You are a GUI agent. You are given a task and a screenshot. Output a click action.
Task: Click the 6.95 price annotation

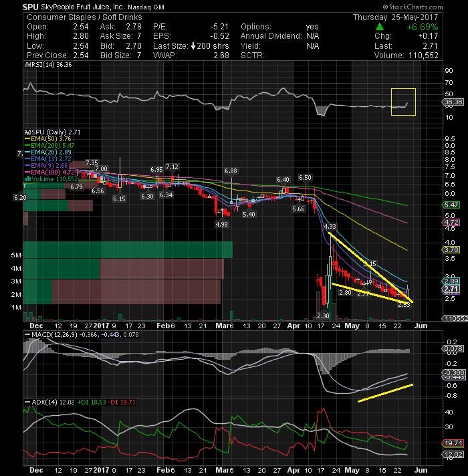pos(156,170)
